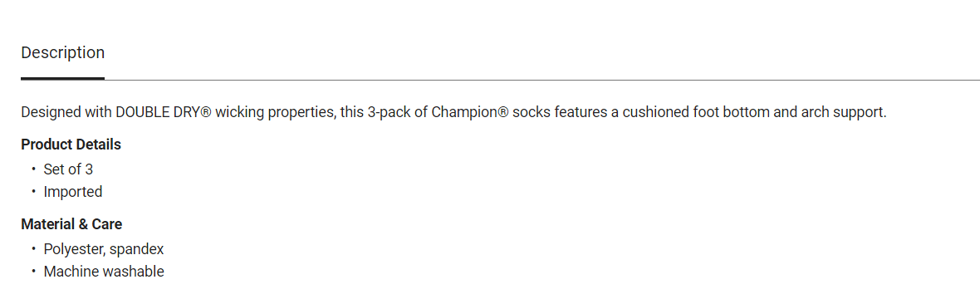Click the bullet dot before Machine washable
Viewport: 980px width, 304px height.
(33, 272)
